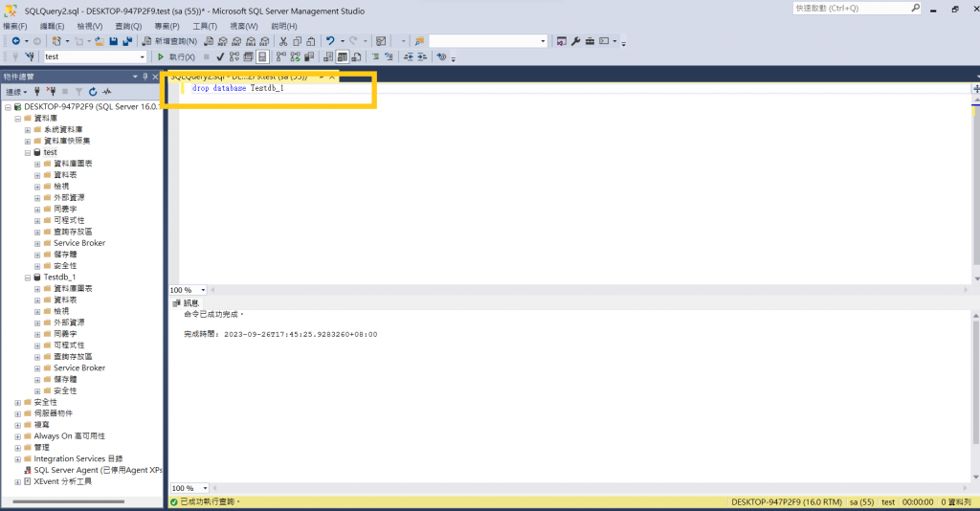Open the 工具(T) menu

pos(205,26)
